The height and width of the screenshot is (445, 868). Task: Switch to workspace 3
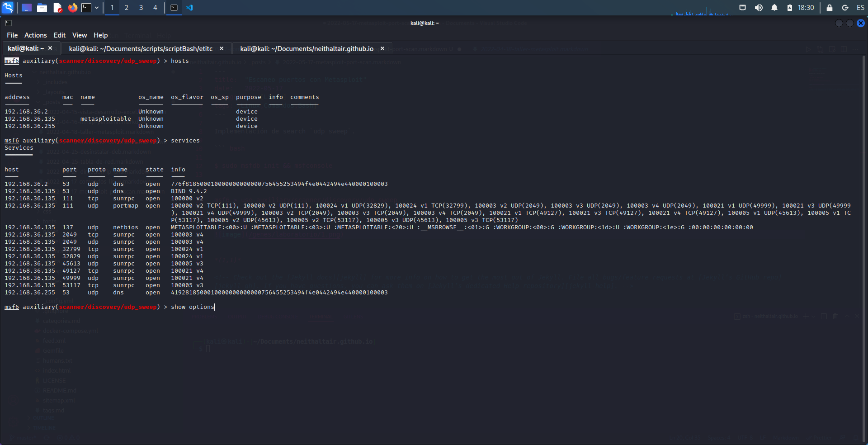[141, 8]
